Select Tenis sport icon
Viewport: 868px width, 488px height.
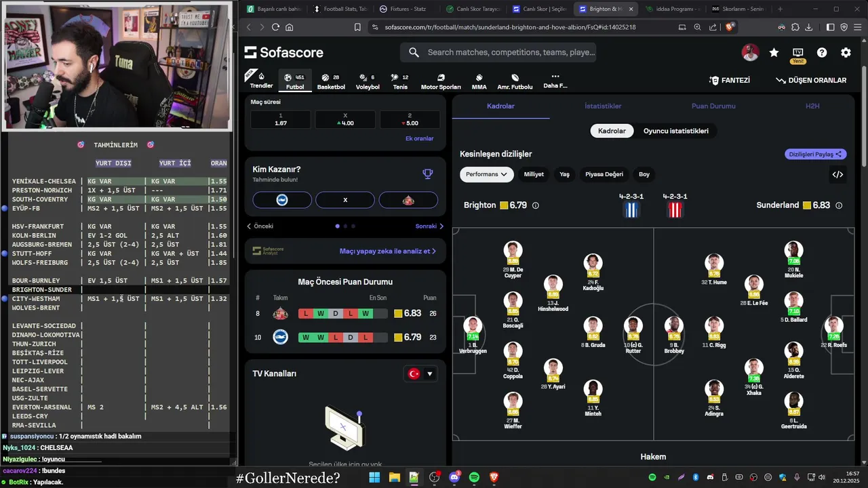[x=400, y=81]
